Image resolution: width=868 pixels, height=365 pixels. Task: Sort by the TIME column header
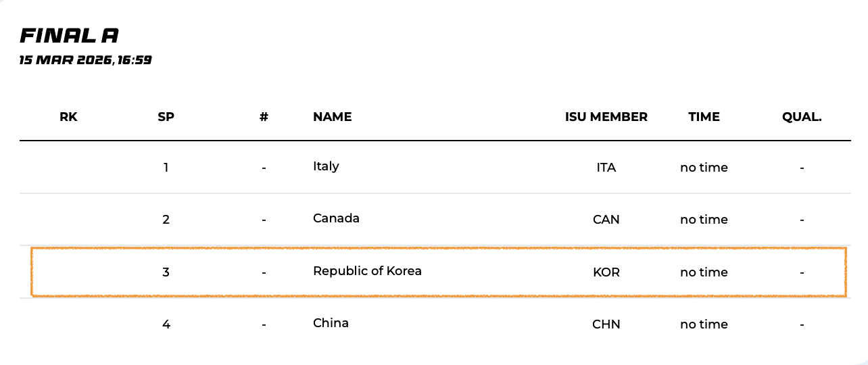[704, 117]
